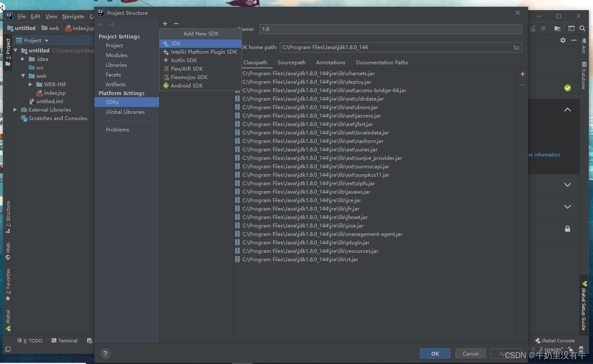Click the 2 spaces indent status indicator
This screenshot has width=593, height=364.
[x=552, y=349]
